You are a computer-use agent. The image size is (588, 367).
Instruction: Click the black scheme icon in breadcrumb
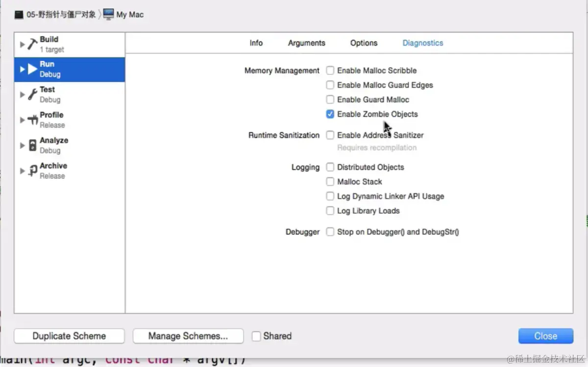click(x=19, y=15)
